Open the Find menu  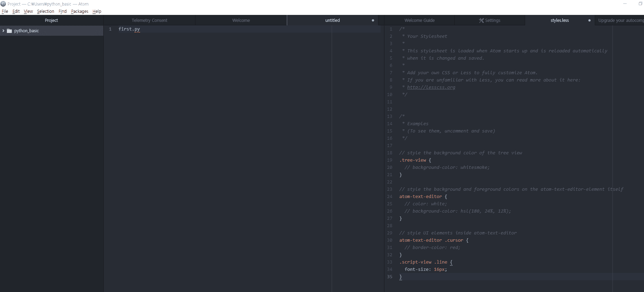62,11
